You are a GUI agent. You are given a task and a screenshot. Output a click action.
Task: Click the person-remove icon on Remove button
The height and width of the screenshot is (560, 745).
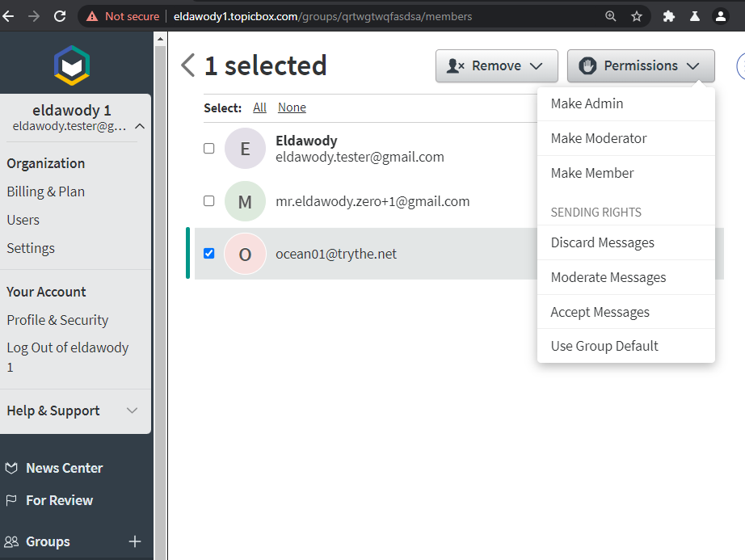[455, 65]
